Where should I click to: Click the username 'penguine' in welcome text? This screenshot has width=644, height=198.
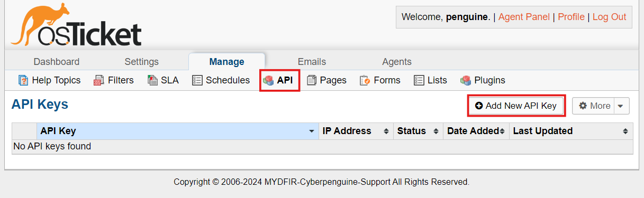467,17
